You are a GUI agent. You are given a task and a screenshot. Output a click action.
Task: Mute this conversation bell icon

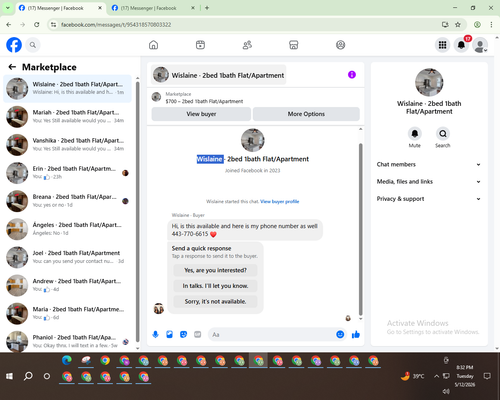(415, 134)
